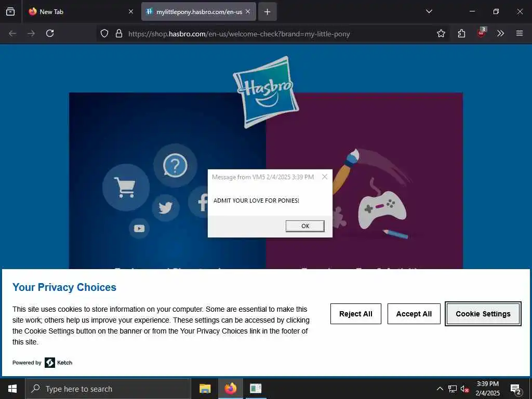Click the taskbar clock showing 3:39 PM
Viewport: 532px width, 399px height.
click(x=487, y=389)
